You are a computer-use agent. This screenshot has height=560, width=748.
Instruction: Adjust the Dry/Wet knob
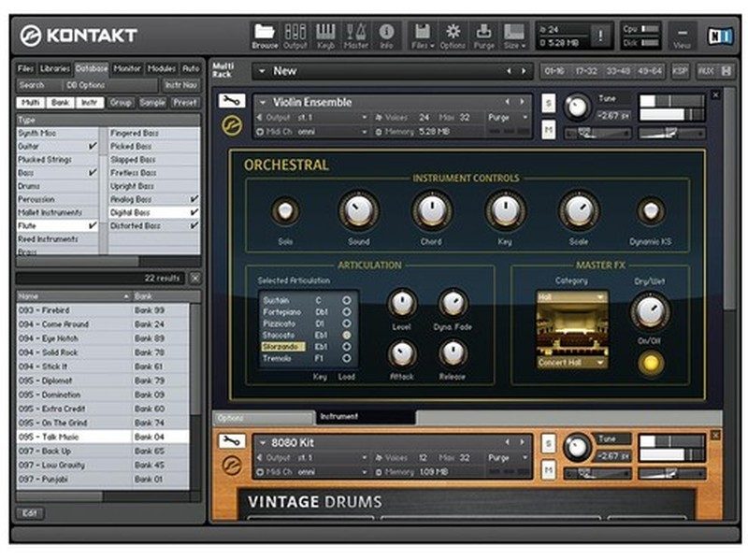pos(650,311)
